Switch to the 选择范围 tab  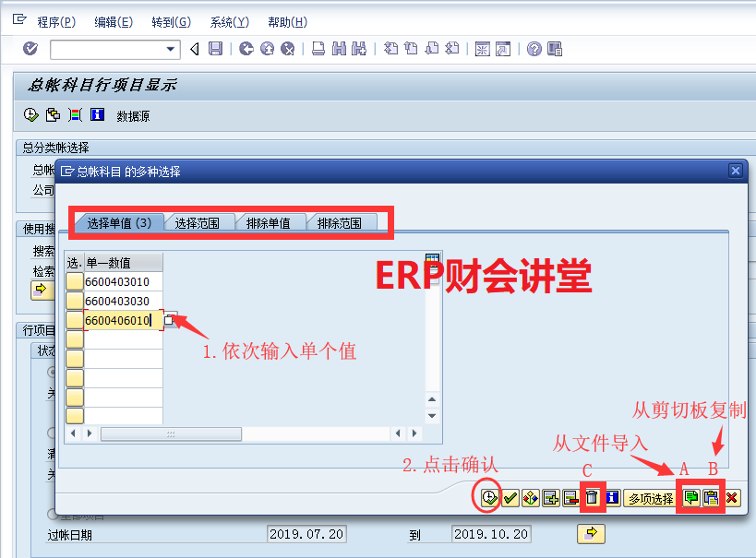[197, 223]
